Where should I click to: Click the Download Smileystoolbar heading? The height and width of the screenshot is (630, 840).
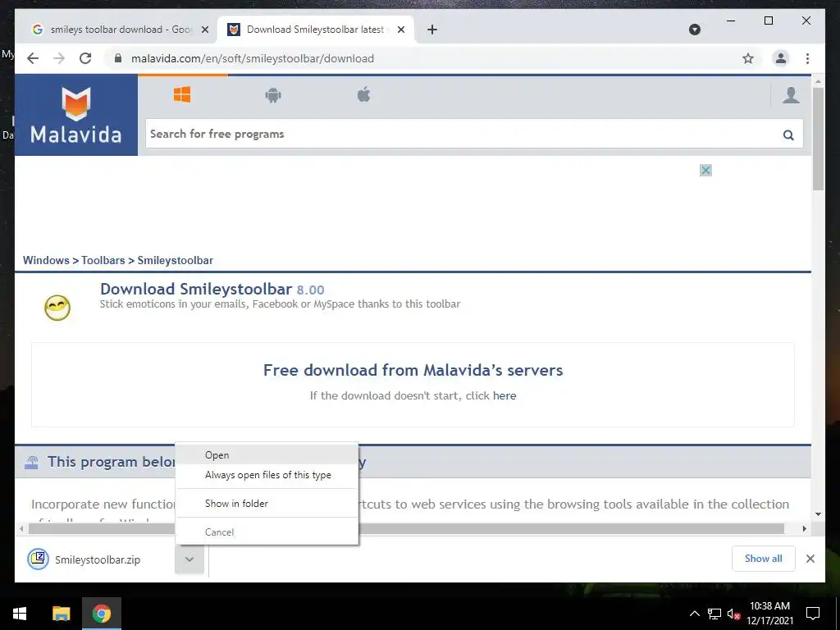[212, 290]
